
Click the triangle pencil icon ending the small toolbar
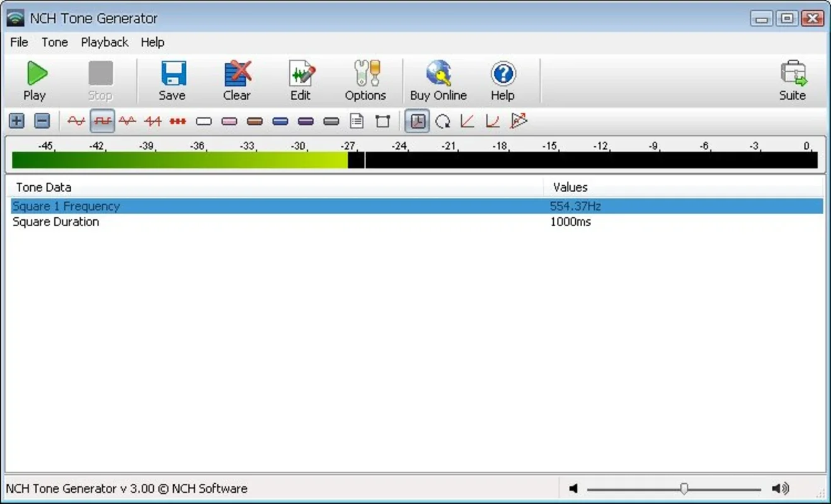519,121
